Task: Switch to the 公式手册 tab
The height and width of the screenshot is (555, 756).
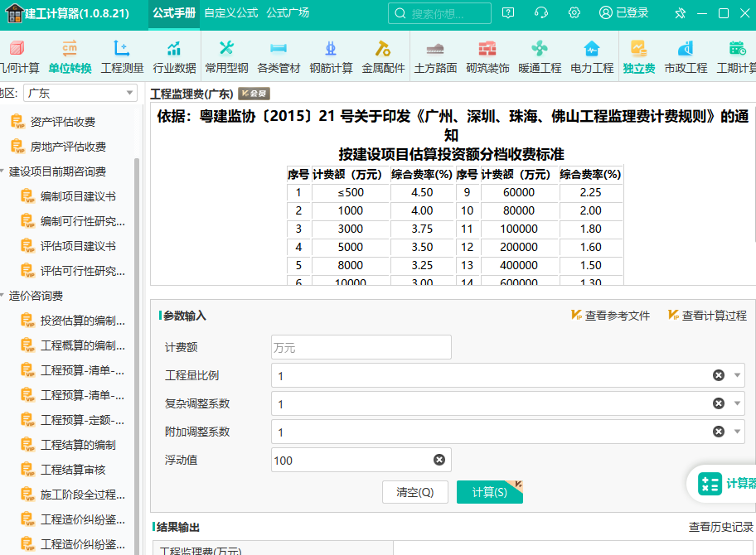Action: point(174,13)
